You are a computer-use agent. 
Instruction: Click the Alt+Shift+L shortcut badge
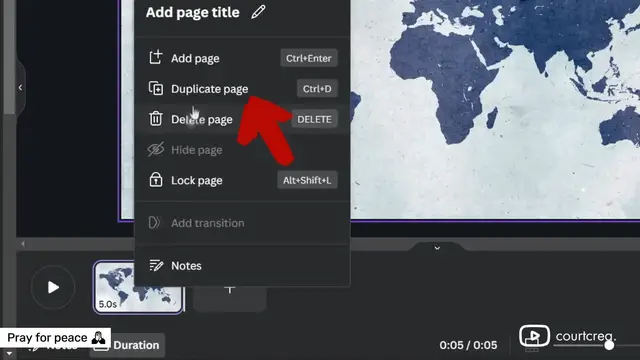tap(307, 180)
